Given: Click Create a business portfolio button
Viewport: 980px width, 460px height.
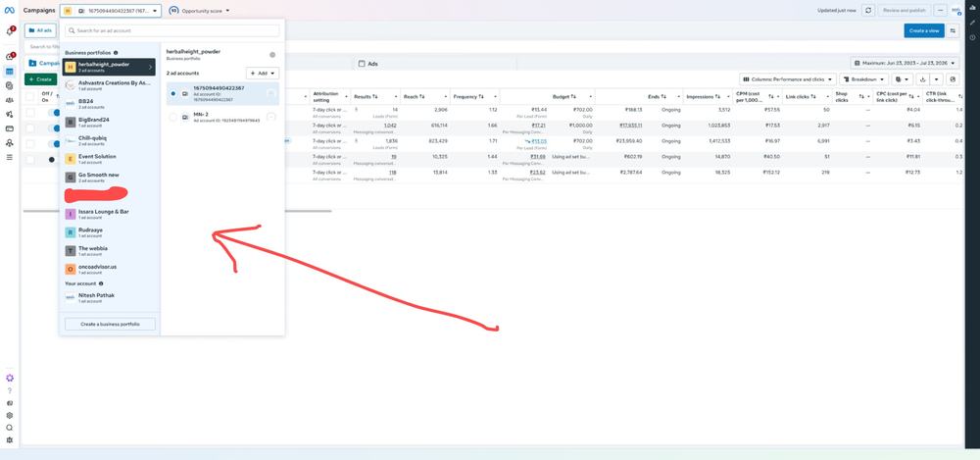Looking at the screenshot, I should [110, 325].
